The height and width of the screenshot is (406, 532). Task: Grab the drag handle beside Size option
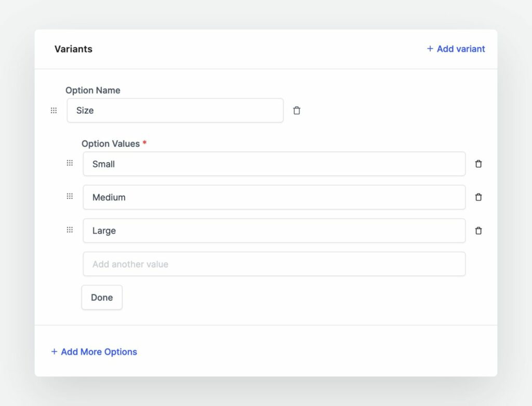[54, 111]
